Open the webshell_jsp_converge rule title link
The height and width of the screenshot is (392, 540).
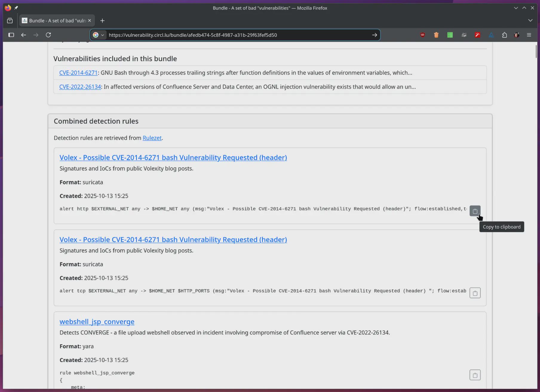click(97, 322)
